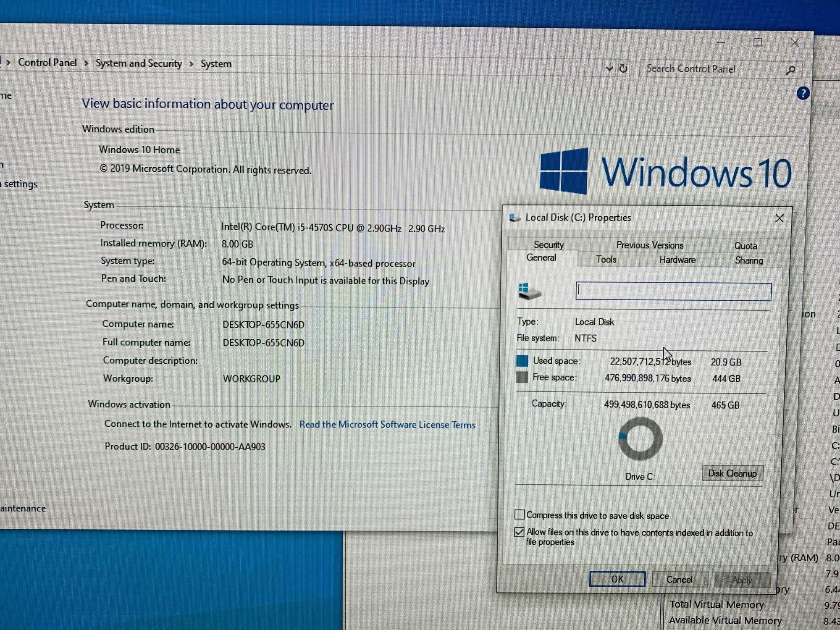
Task: Click OK in the Properties dialog
Action: click(617, 579)
